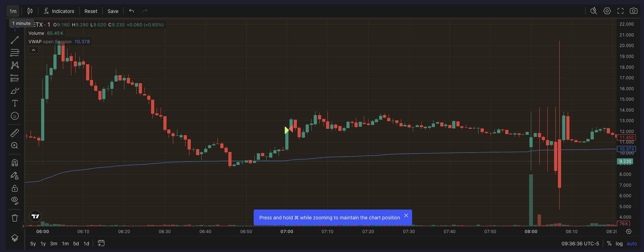Toggle hide all drawings eye icon
644x252 pixels.
pos(15,200)
